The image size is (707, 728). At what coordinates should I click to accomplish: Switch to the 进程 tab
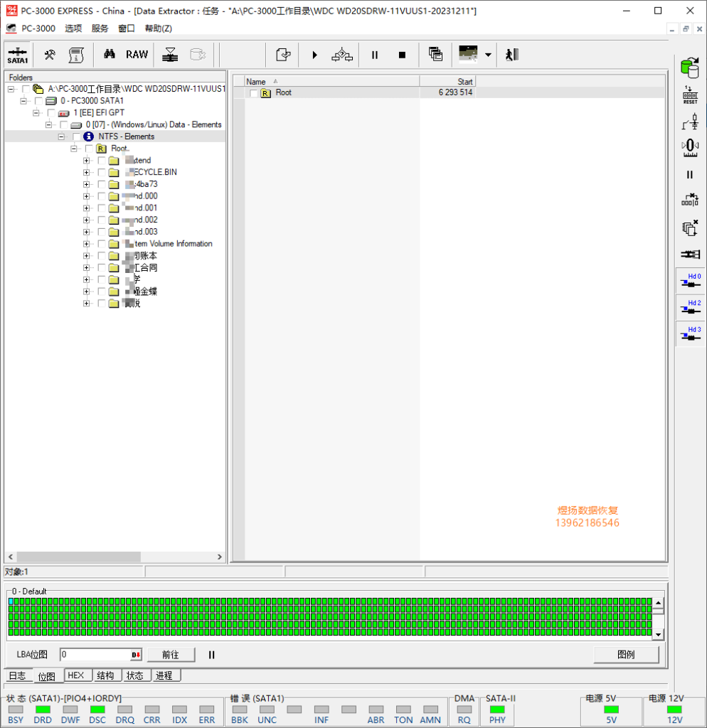(164, 675)
